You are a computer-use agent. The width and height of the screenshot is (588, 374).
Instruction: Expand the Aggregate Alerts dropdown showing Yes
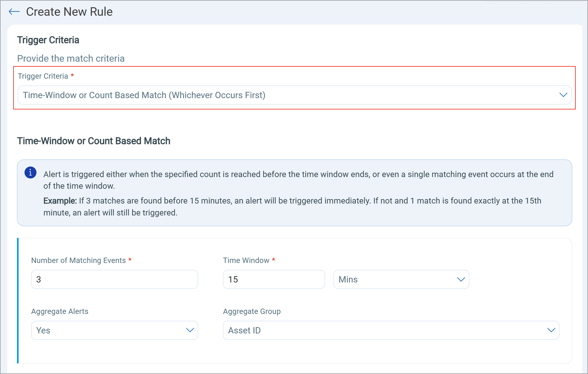[x=114, y=330]
